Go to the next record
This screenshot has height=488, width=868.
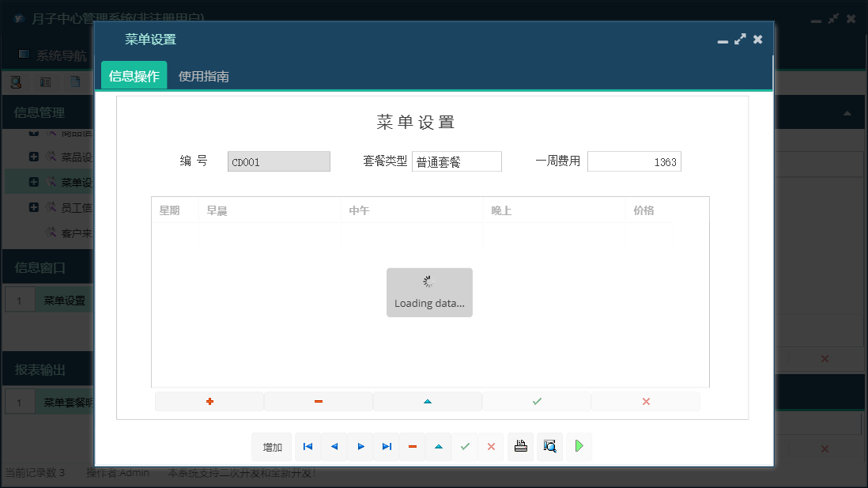pos(360,446)
